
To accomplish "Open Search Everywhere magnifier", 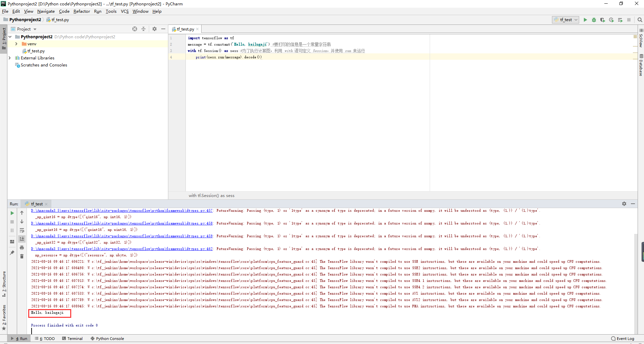I will click(640, 20).
